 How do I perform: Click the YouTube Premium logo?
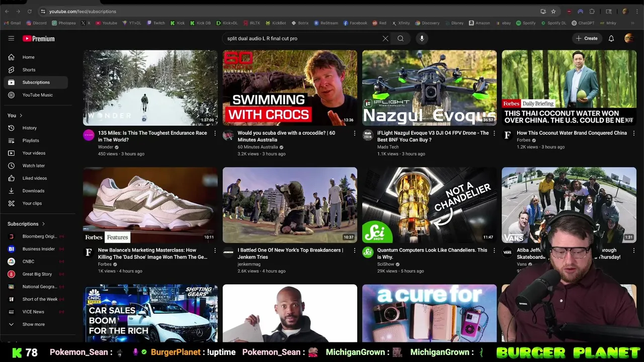coord(38,38)
